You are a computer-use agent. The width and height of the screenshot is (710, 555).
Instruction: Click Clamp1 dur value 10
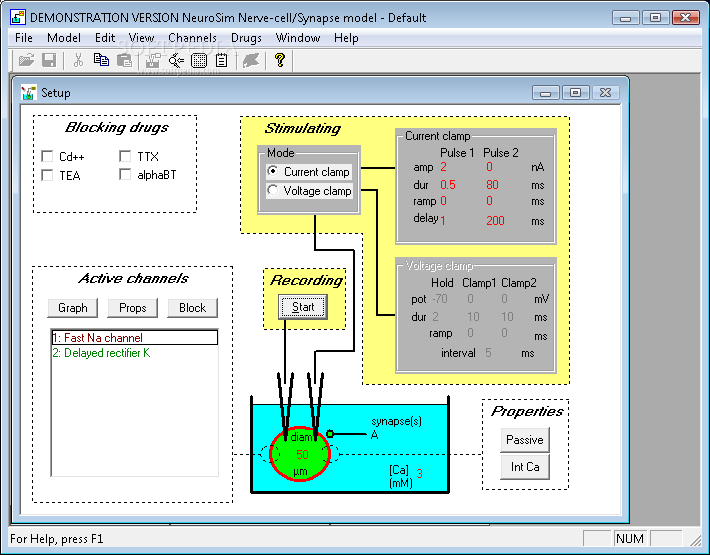click(x=473, y=316)
